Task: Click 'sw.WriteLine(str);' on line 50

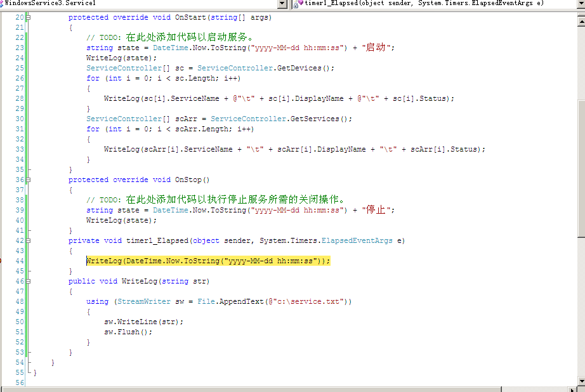Action: click(x=144, y=322)
